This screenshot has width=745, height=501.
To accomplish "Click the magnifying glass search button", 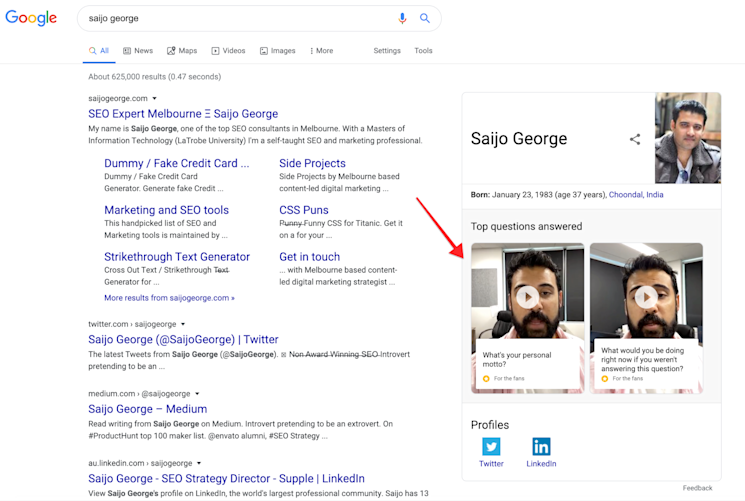I will 425,18.
